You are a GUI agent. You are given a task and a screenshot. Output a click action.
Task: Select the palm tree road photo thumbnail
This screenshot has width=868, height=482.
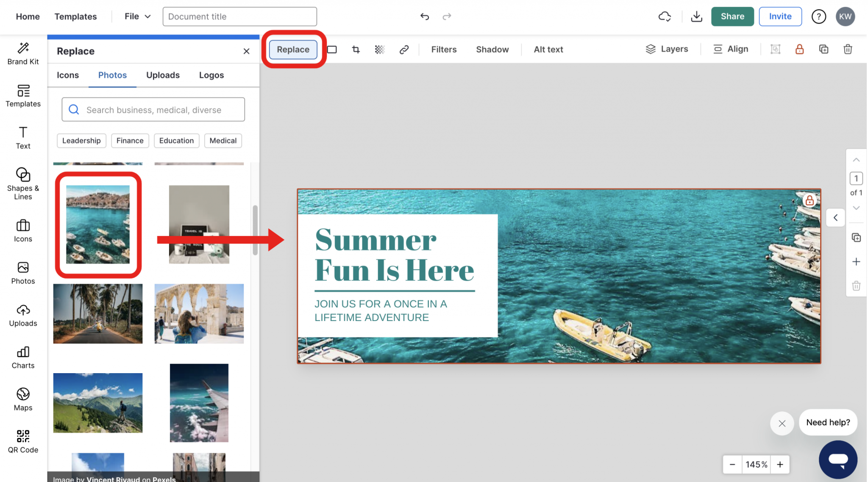(x=97, y=313)
